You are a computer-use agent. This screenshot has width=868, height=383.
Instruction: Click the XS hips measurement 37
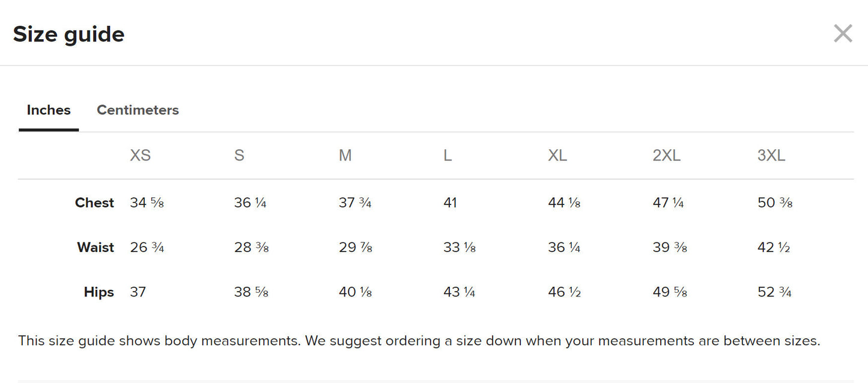pos(138,292)
